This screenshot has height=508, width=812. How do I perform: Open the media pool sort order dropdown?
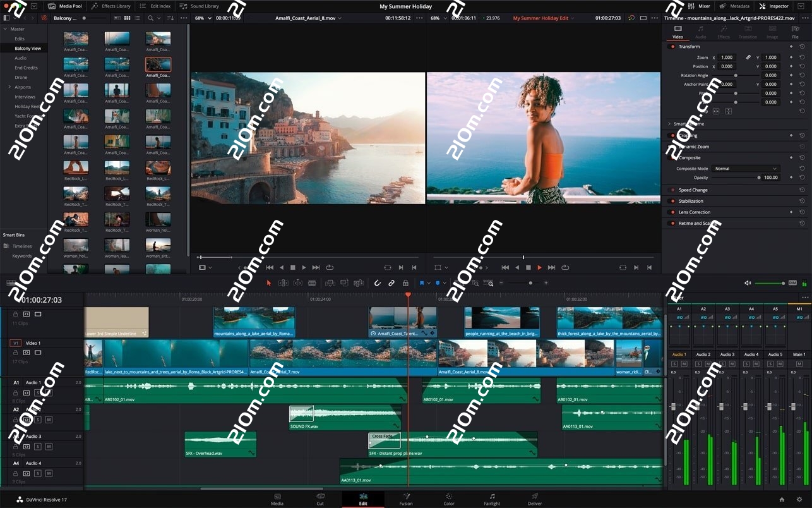170,18
